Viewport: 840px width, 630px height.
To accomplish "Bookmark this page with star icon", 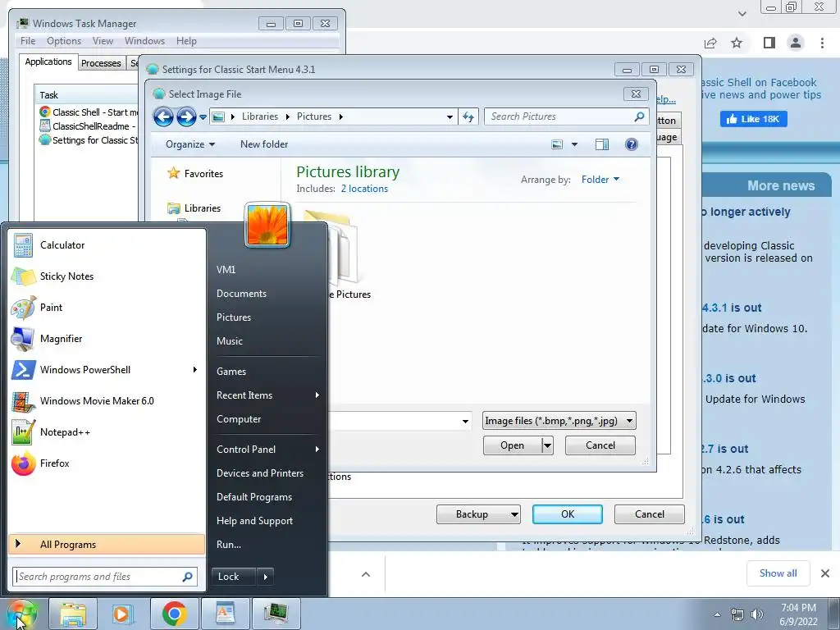I will (737, 43).
